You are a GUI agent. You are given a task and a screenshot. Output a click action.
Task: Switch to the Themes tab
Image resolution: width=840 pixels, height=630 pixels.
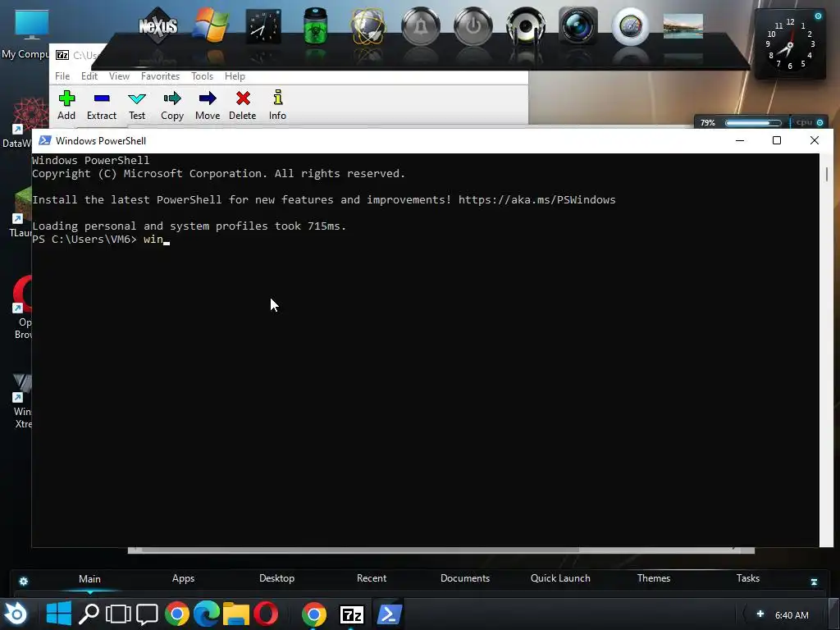pos(654,578)
